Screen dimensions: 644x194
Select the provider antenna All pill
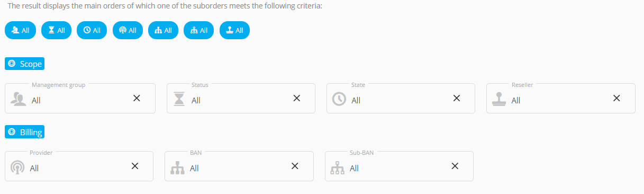[x=128, y=30]
